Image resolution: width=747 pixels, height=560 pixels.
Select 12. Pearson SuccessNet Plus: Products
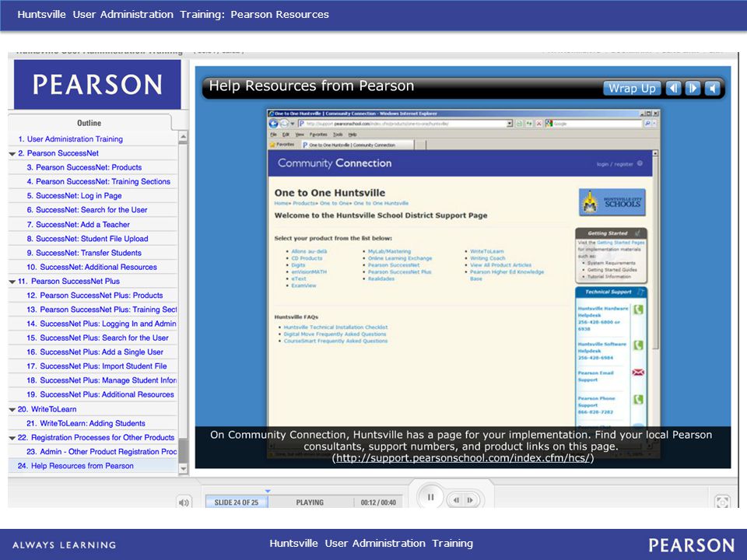(95, 296)
